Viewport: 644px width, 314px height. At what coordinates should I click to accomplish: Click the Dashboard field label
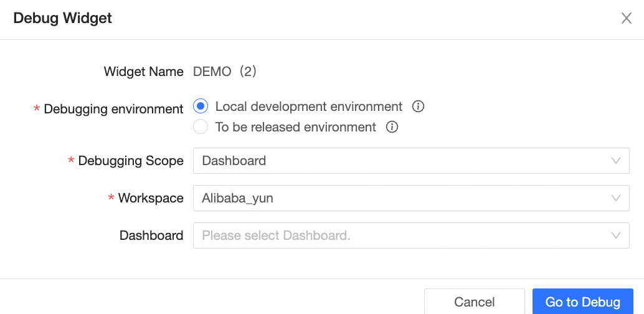(x=151, y=235)
